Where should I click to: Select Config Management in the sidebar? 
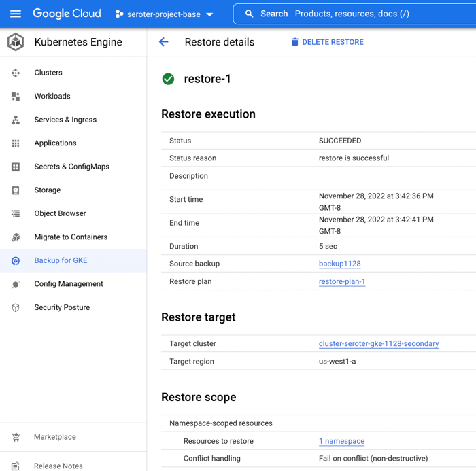pyautogui.click(x=68, y=284)
